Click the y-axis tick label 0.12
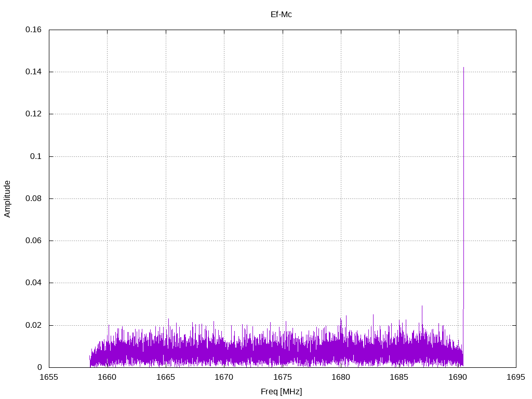The width and height of the screenshot is (532, 399). coord(33,114)
